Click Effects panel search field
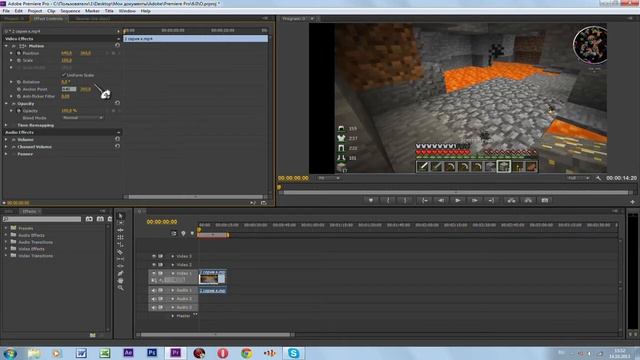The image size is (640, 360). click(42, 219)
